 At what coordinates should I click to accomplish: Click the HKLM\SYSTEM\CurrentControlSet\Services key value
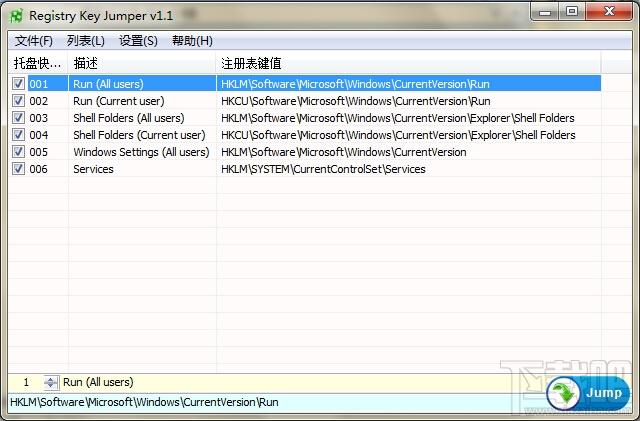point(323,169)
